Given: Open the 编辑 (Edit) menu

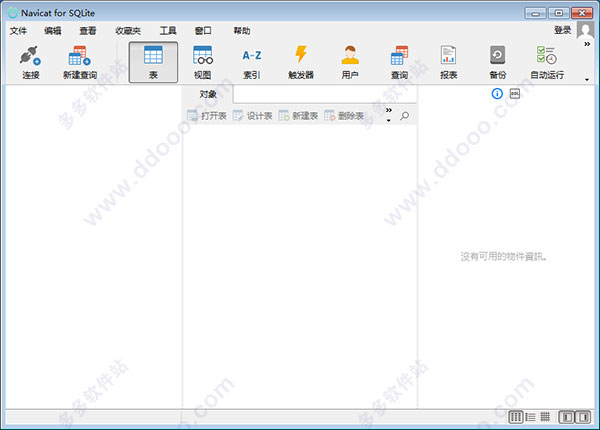Looking at the screenshot, I should (52, 31).
